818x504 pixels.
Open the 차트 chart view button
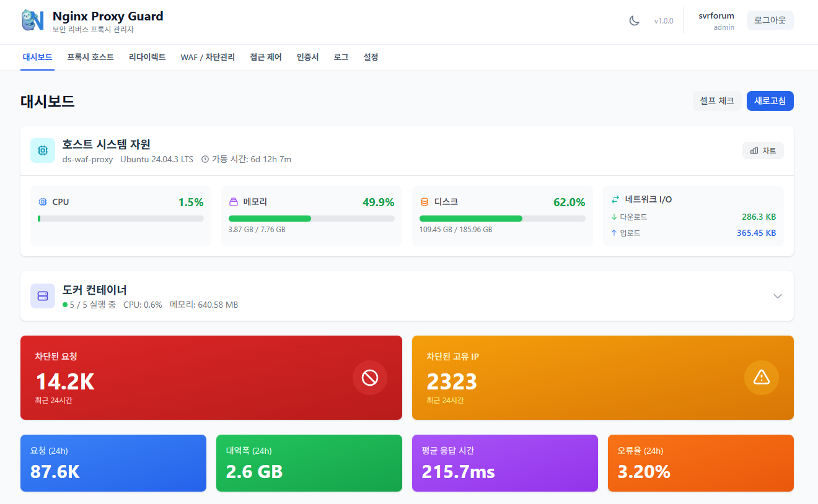pyautogui.click(x=763, y=150)
